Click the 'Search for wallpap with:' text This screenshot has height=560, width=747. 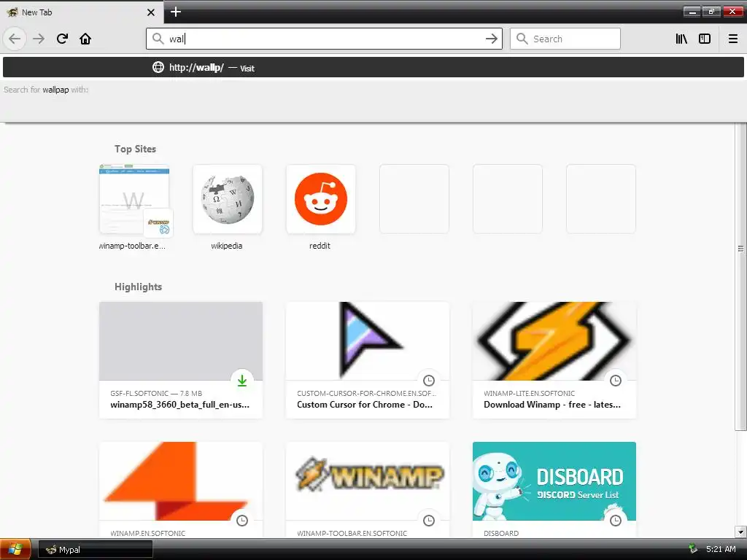tap(46, 90)
